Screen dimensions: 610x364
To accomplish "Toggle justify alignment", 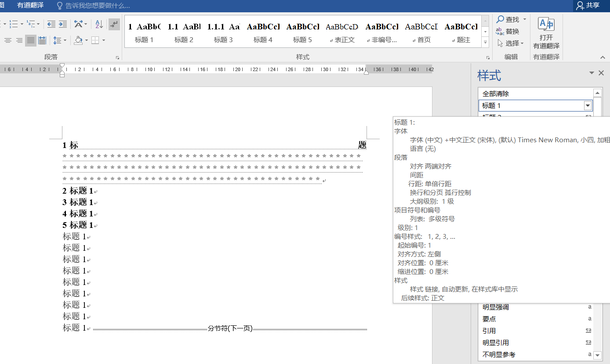I will point(31,40).
